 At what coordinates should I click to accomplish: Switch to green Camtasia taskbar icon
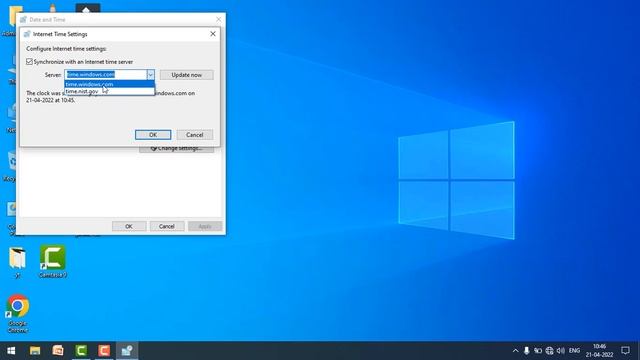81,351
